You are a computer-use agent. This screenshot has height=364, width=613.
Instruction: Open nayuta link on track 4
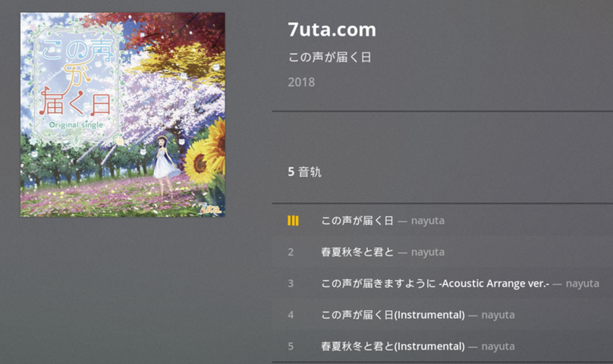click(x=498, y=315)
